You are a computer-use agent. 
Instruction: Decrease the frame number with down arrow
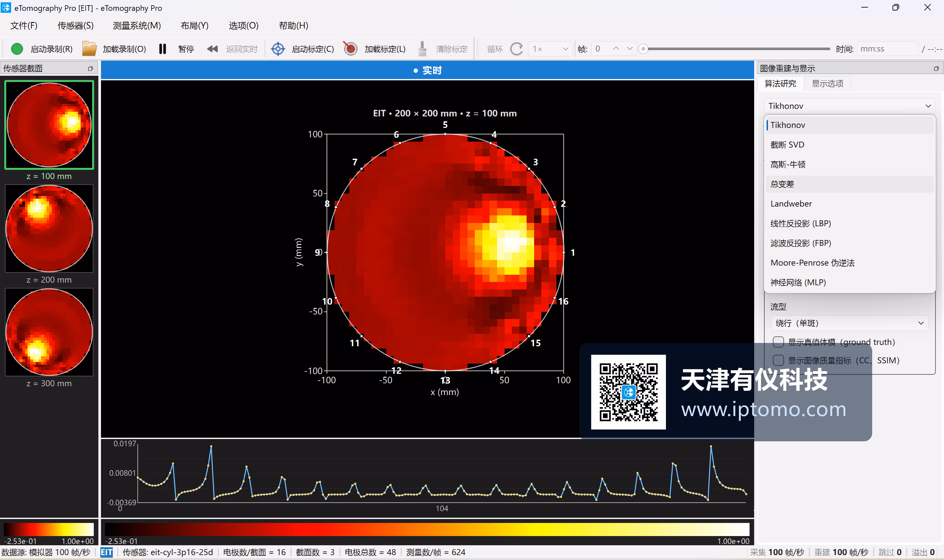pyautogui.click(x=629, y=49)
